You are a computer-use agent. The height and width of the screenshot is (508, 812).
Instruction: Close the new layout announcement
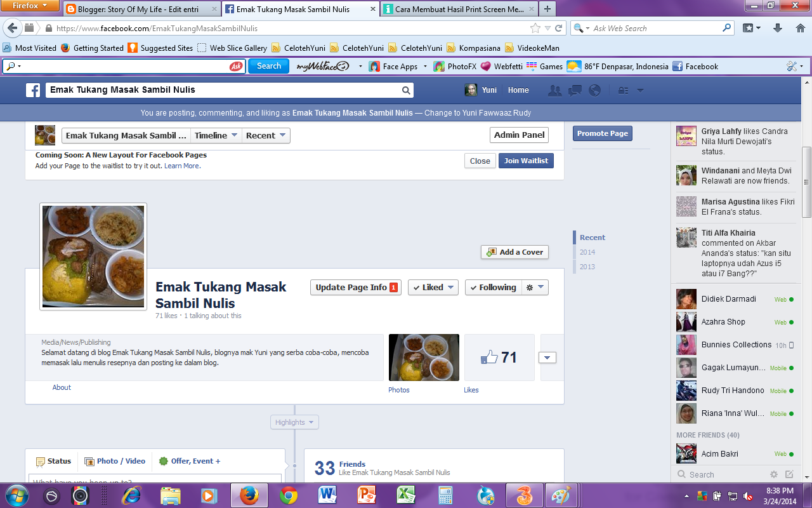point(480,161)
